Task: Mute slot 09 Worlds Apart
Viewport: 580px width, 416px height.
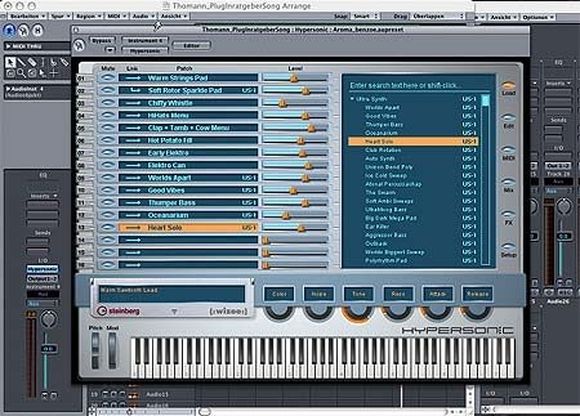Action: [108, 178]
